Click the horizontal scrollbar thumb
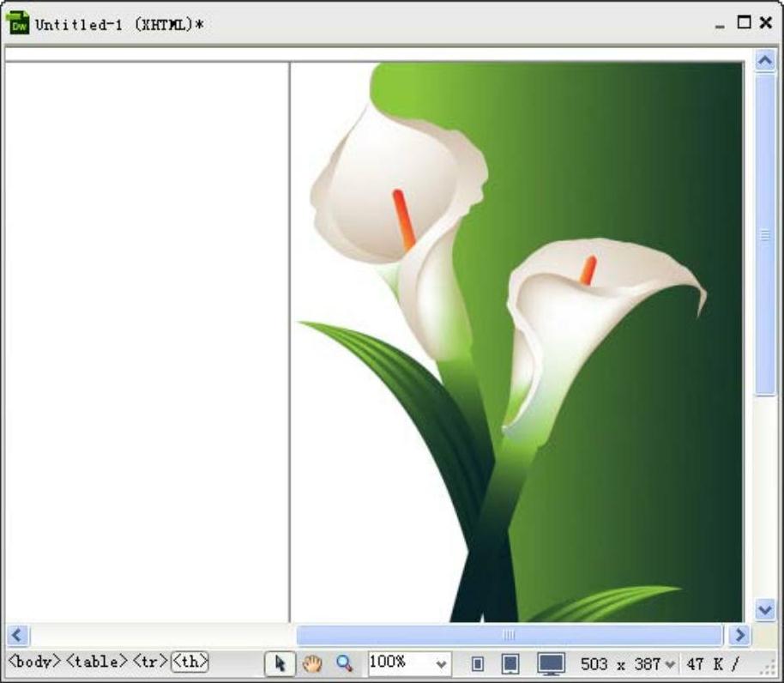 coord(510,635)
